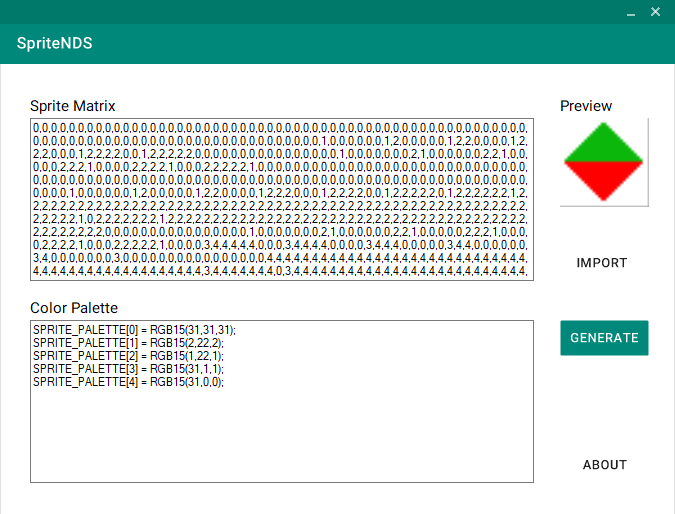Screen dimensions: 675x514
Task: Open the IMPORT dialog
Action: pyautogui.click(x=601, y=263)
